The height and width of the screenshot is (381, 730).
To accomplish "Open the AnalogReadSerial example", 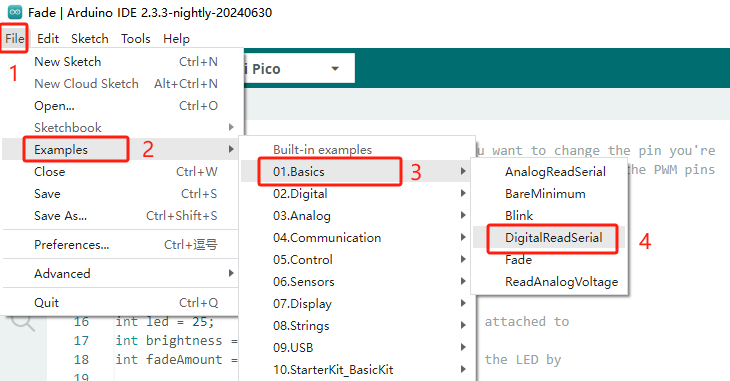I will (x=549, y=172).
